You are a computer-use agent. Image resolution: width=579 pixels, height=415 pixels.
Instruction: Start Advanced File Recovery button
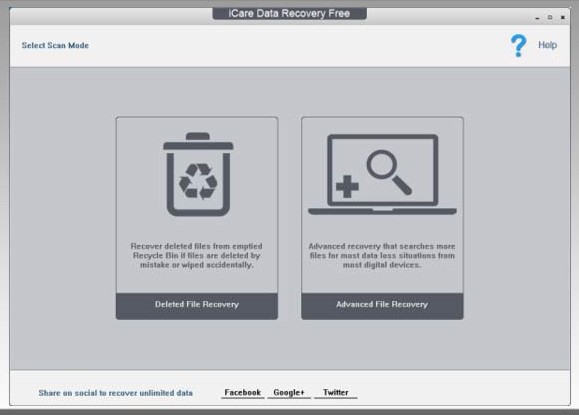coord(382,305)
